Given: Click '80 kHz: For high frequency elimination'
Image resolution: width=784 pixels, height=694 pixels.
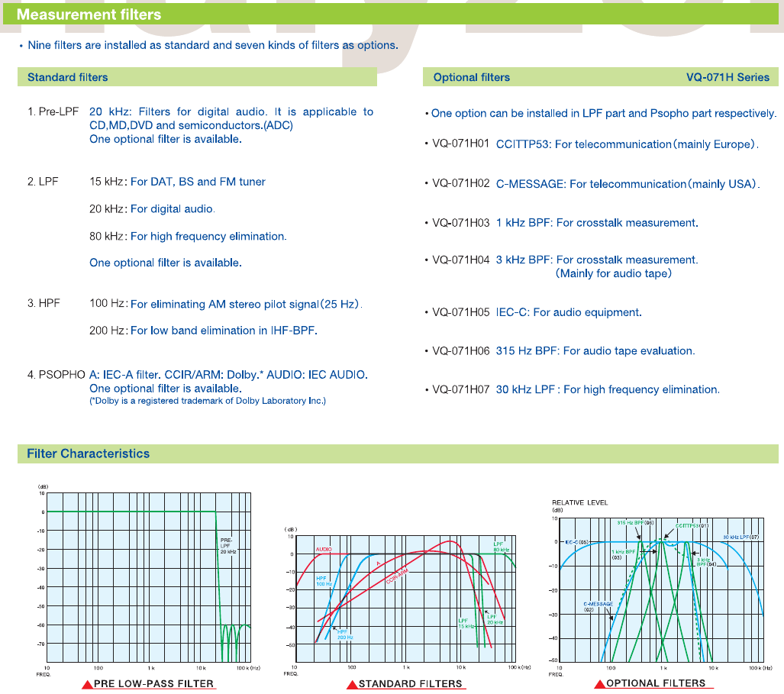Looking at the screenshot, I should pyautogui.click(x=188, y=236).
